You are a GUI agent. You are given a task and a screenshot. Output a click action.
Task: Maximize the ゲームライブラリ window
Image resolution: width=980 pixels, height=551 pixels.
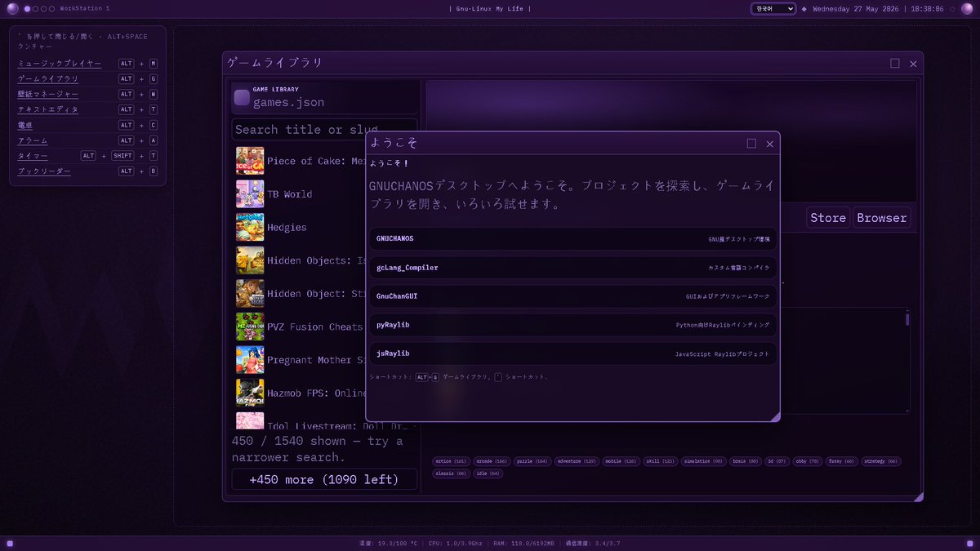(895, 63)
